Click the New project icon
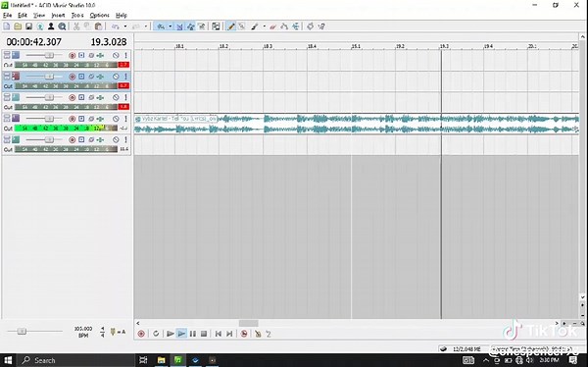Viewport: 588px width, 367px height. pos(7,26)
